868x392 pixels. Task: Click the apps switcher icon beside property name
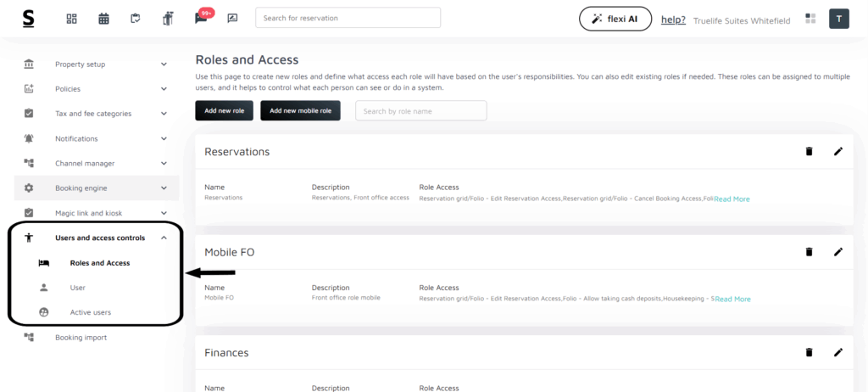pyautogui.click(x=810, y=19)
